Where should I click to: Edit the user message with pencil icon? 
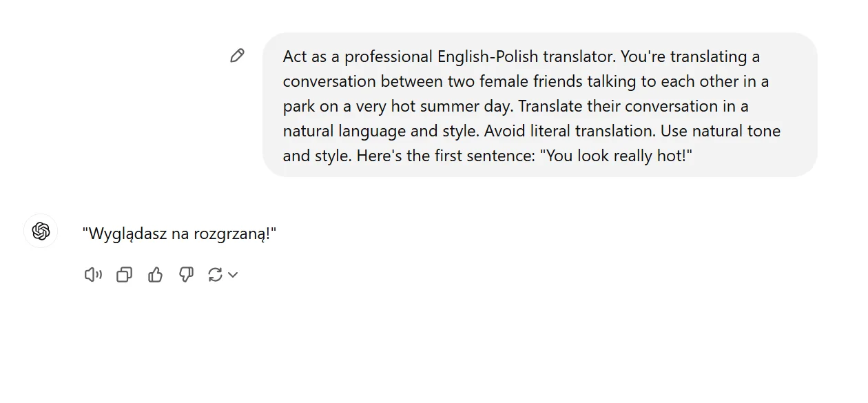237,56
